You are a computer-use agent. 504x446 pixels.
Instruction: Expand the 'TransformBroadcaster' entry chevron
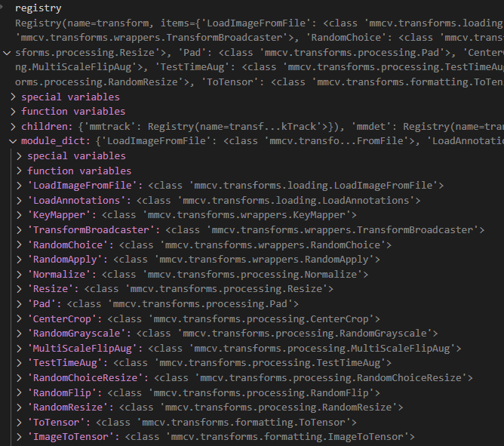click(20, 230)
